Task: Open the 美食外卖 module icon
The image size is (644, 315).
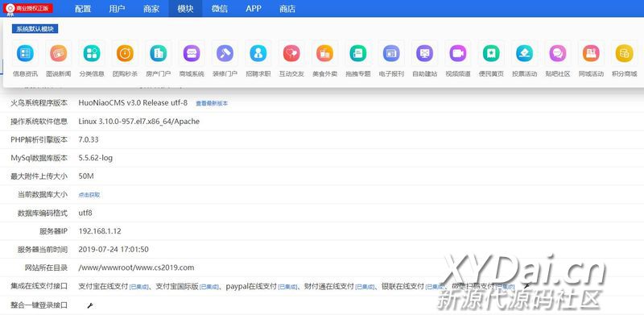Action: click(x=324, y=53)
